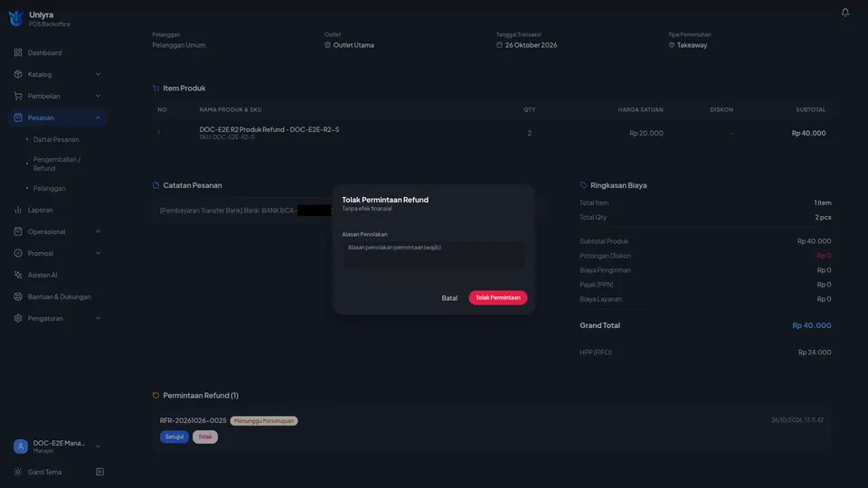This screenshot has width=868, height=488.
Task: Click HPP (FIFO) value Rp 24.000
Action: pyautogui.click(x=815, y=352)
